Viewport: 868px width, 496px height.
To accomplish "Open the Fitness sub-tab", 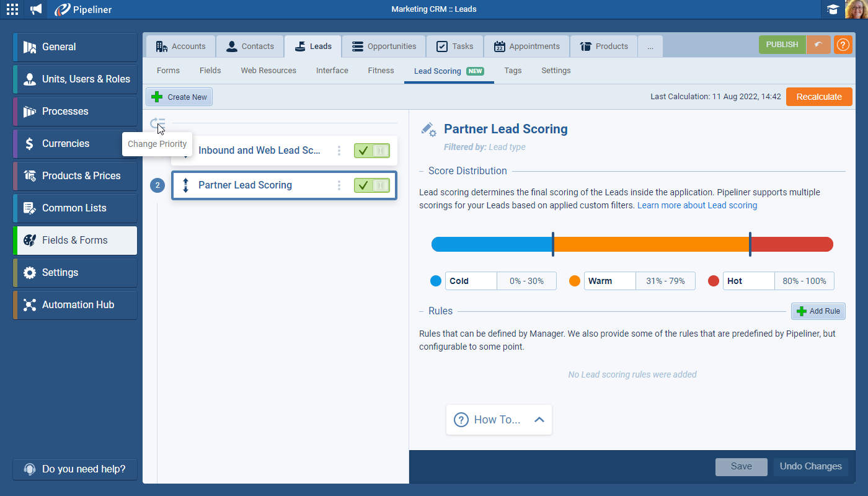I will point(381,71).
